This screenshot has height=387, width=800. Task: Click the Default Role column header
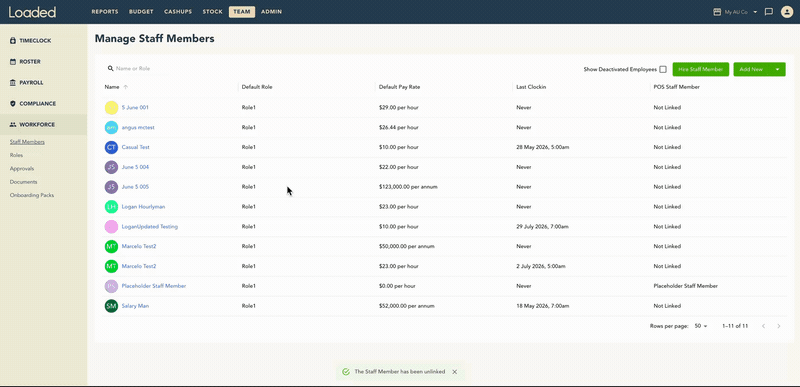257,87
